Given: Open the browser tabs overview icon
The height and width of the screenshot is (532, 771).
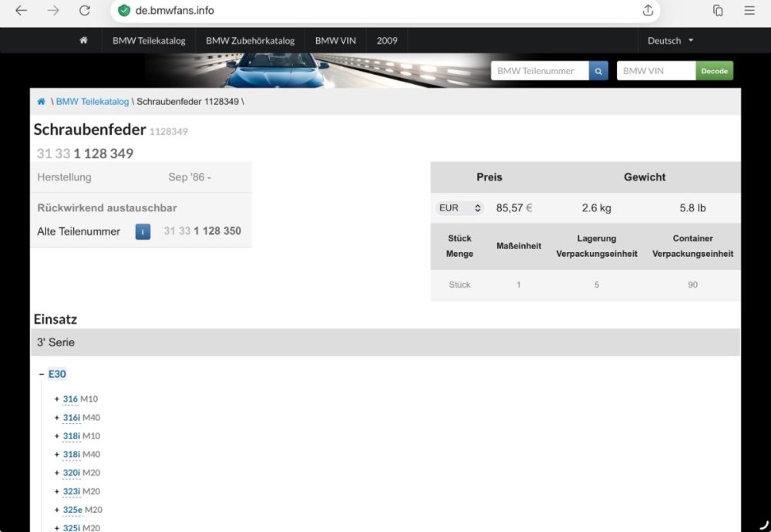Looking at the screenshot, I should coord(718,10).
